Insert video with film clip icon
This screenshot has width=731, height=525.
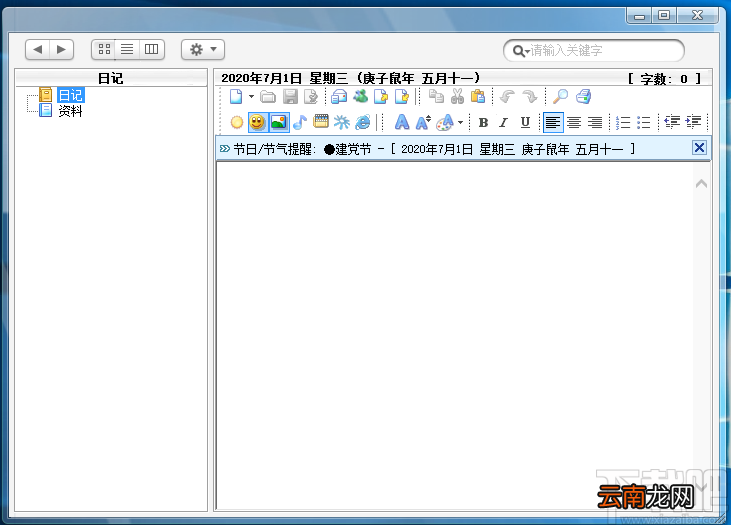(321, 122)
